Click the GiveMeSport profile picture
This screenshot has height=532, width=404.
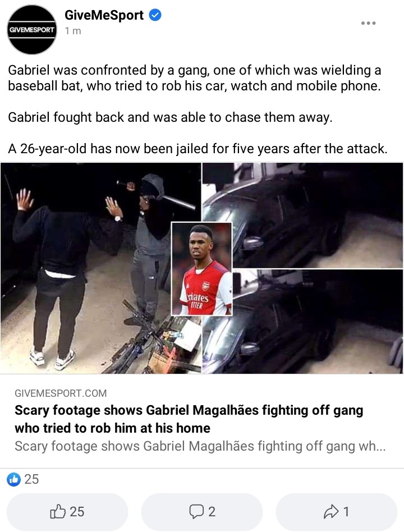pos(32,30)
